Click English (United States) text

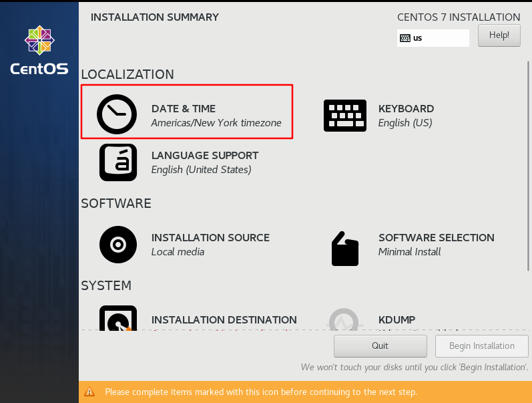(201, 170)
